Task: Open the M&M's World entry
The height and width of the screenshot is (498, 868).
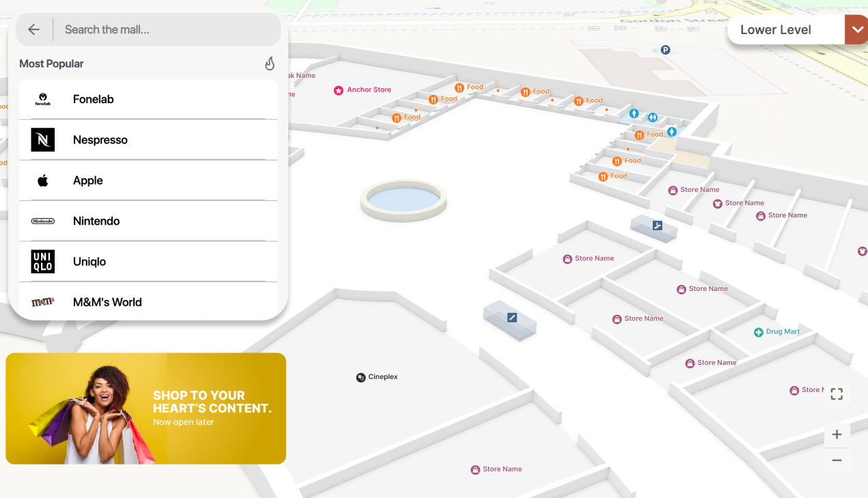Action: pyautogui.click(x=148, y=302)
